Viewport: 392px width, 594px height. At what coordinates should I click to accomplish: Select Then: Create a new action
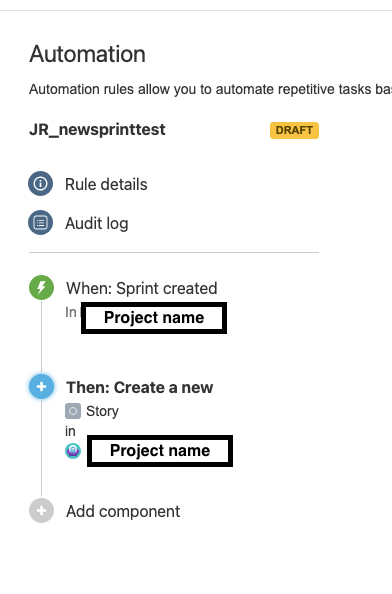(139, 388)
